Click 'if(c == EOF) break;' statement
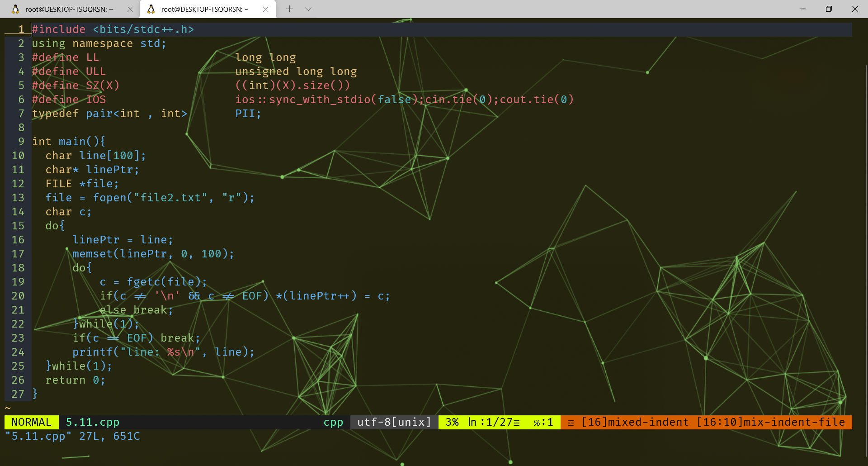The width and height of the screenshot is (868, 466). 137,338
